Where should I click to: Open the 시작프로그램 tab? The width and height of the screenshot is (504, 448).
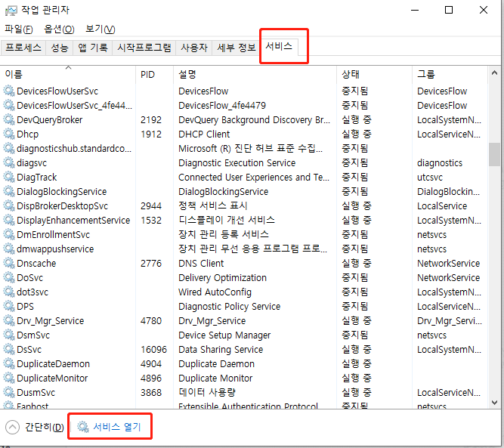[144, 48]
